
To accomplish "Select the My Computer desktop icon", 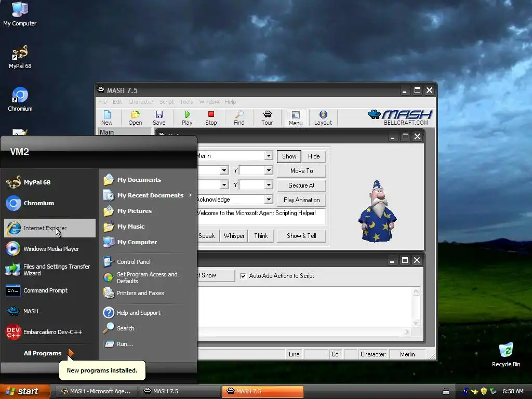I will 20,14.
